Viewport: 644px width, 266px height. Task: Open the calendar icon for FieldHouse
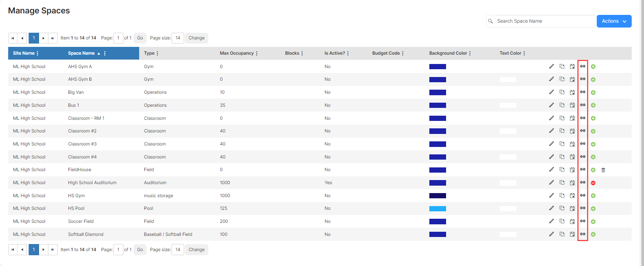(x=572, y=170)
